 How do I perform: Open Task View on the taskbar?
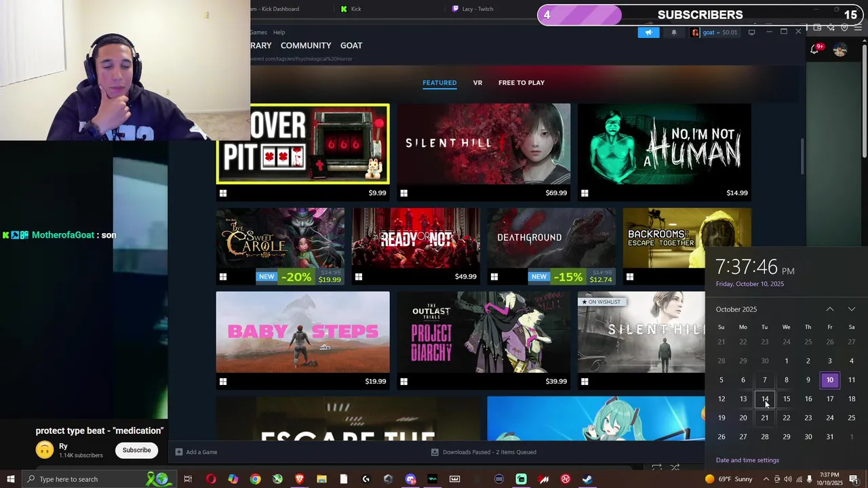pyautogui.click(x=188, y=479)
